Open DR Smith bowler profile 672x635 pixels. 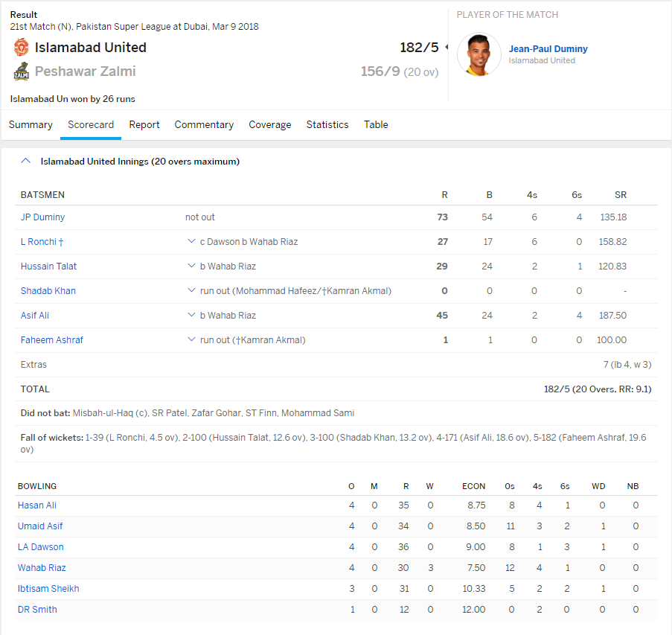pos(37,610)
